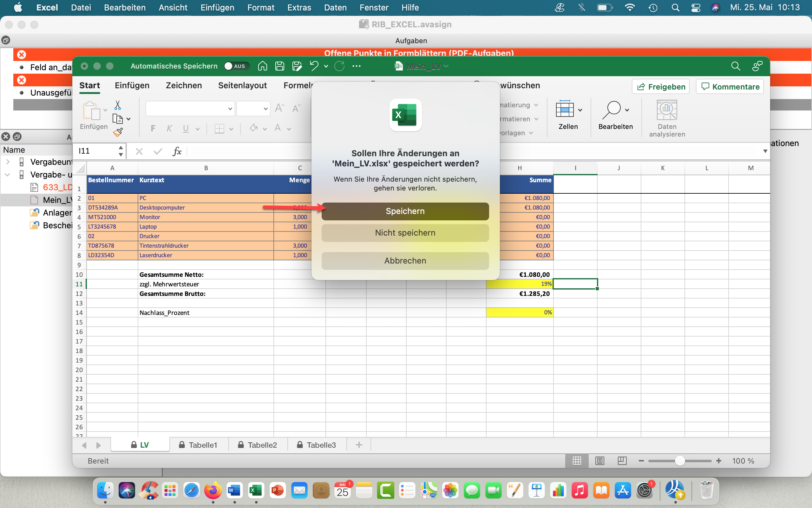Click the Daten analysieren icon
This screenshot has height=508, width=812.
click(x=667, y=110)
